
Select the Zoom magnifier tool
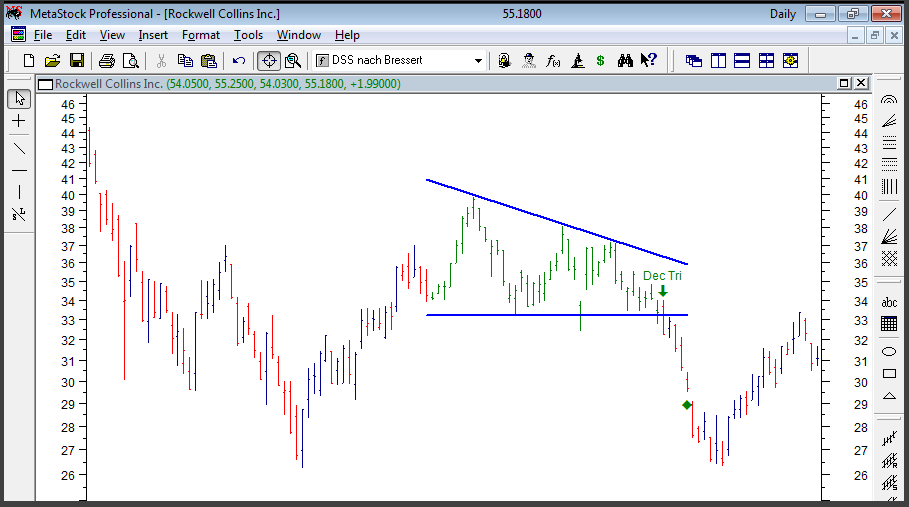[293, 60]
